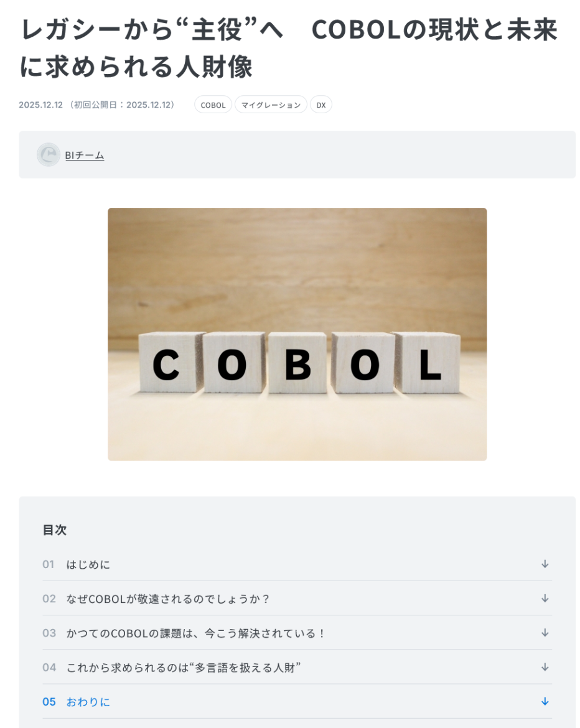Open かつてのCOBOLの課題は、今こう解決されている！ section
The image size is (580, 728).
[x=196, y=633]
